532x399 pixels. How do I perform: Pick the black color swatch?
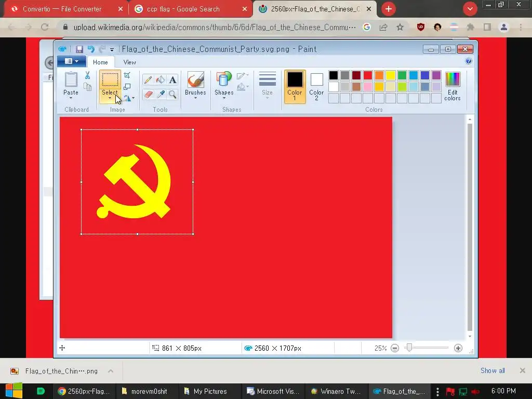(x=334, y=75)
